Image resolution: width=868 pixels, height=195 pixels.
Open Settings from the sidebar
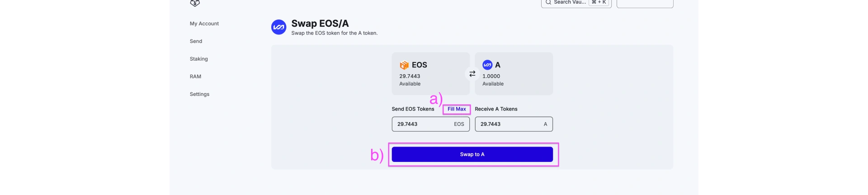click(x=199, y=94)
